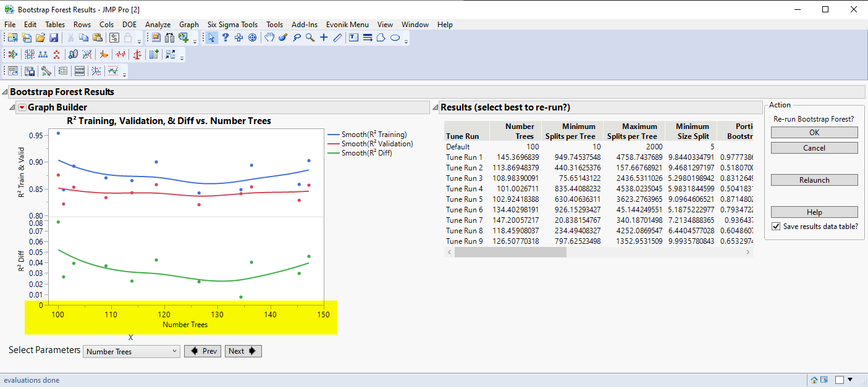Select the Brush tool in toolbar

(283, 38)
